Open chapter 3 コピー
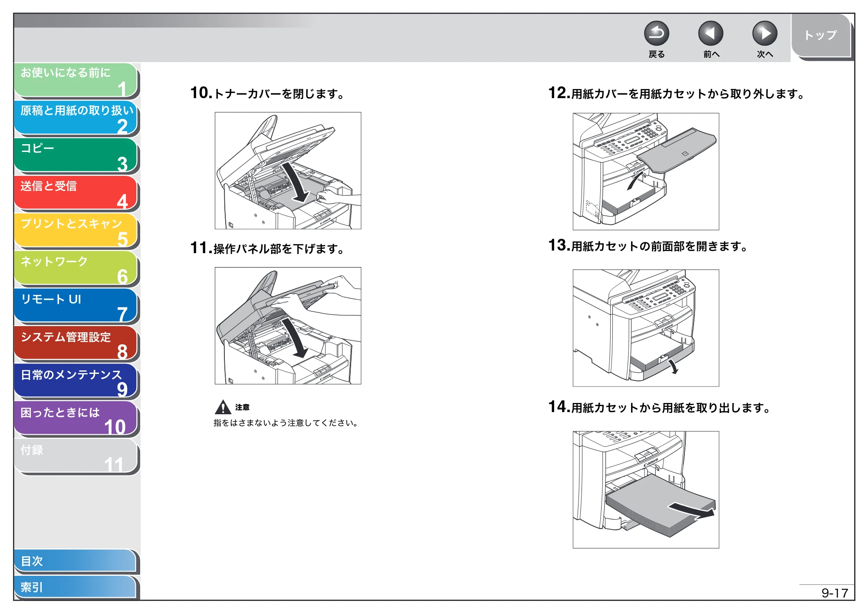This screenshot has height=614, width=868. pyautogui.click(x=76, y=155)
